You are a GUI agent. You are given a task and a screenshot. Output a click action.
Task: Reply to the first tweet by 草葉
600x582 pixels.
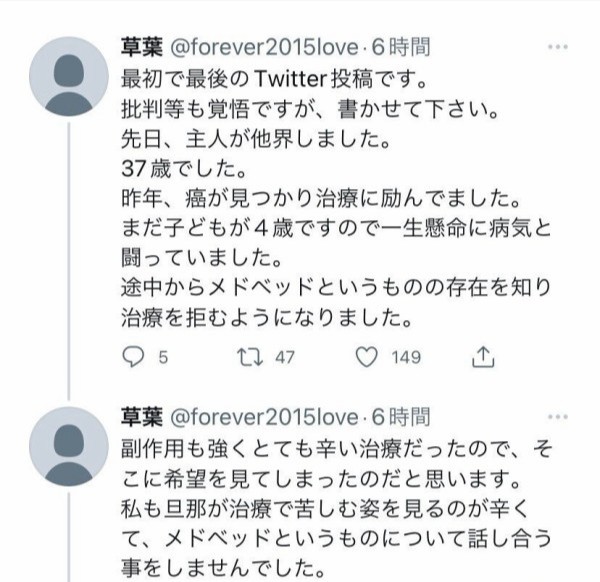[x=133, y=357]
